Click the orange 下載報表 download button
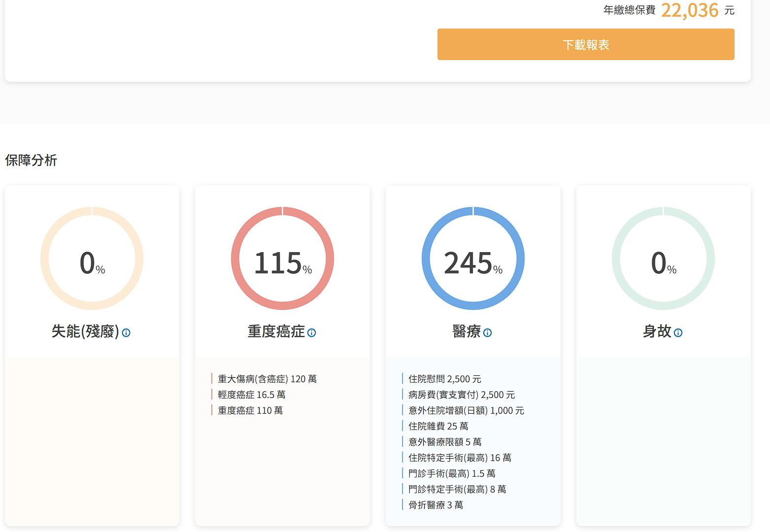This screenshot has width=770, height=532. point(585,44)
